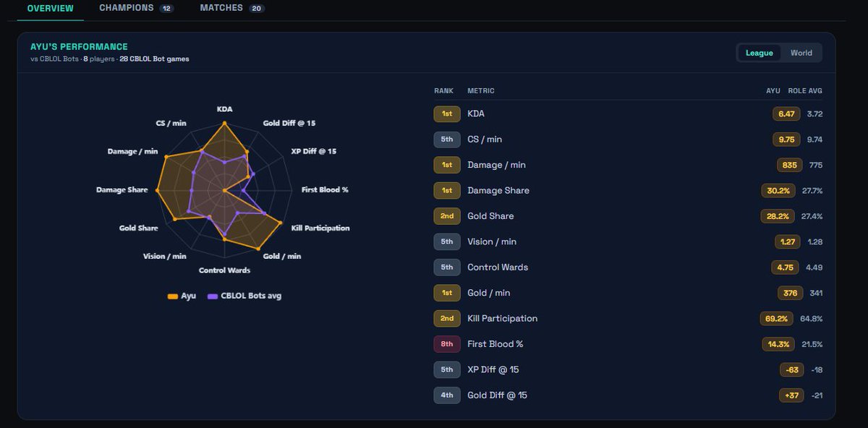
Task: Click the Damage Share metric name in table
Action: tap(498, 191)
